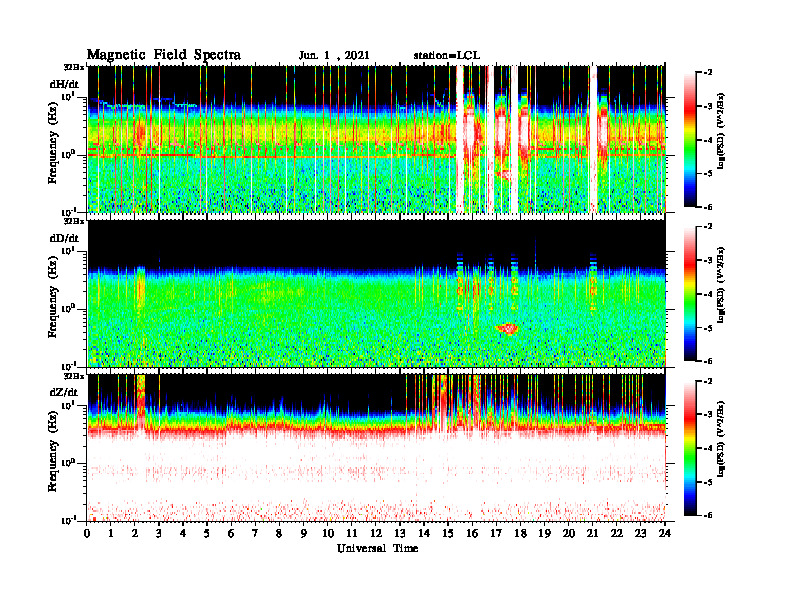Screen dimensions: 792x612
Task: Click the hour 10 tick on Universal Time axis
Action: [328, 534]
